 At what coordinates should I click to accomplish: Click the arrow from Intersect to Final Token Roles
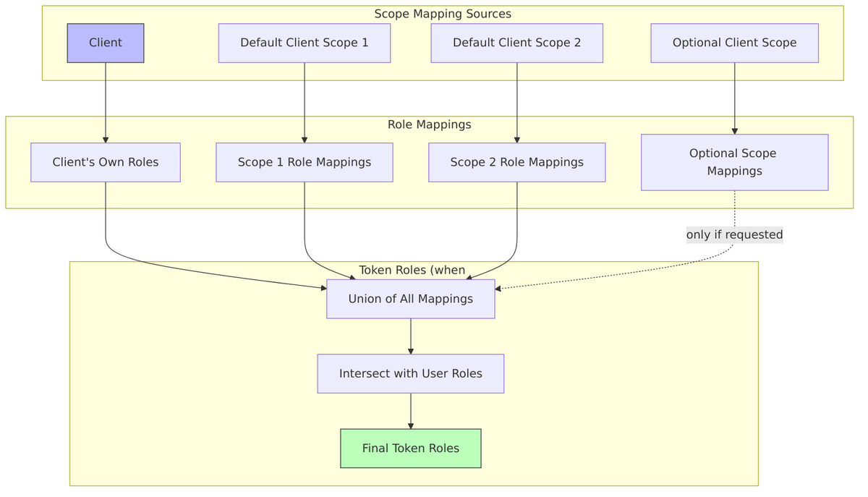(x=411, y=410)
